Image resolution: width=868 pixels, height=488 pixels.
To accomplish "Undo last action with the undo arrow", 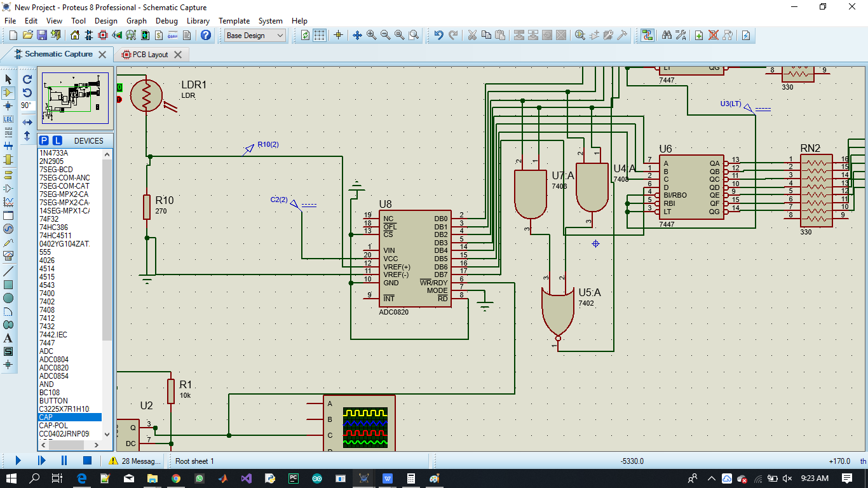I will (438, 35).
